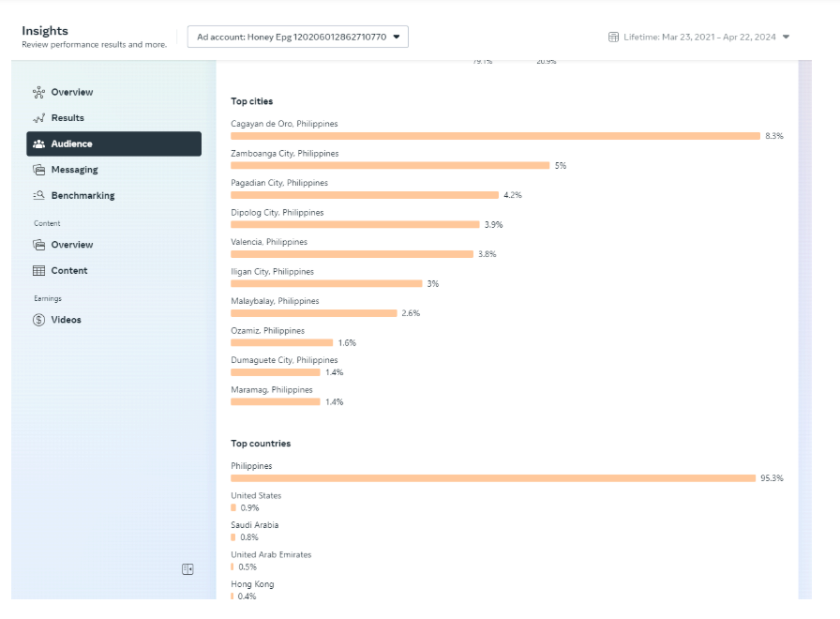Expand the Lifetime date range dropdown arrow
The height and width of the screenshot is (619, 840).
(786, 38)
